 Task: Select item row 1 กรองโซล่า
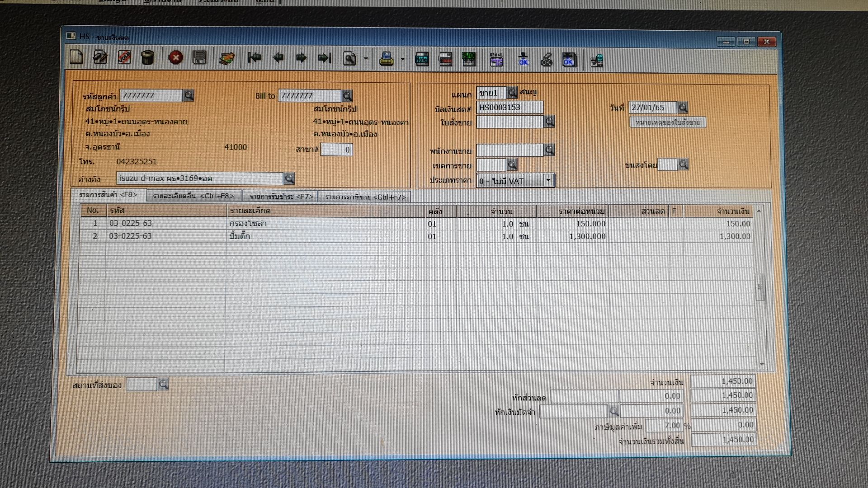coord(416,224)
